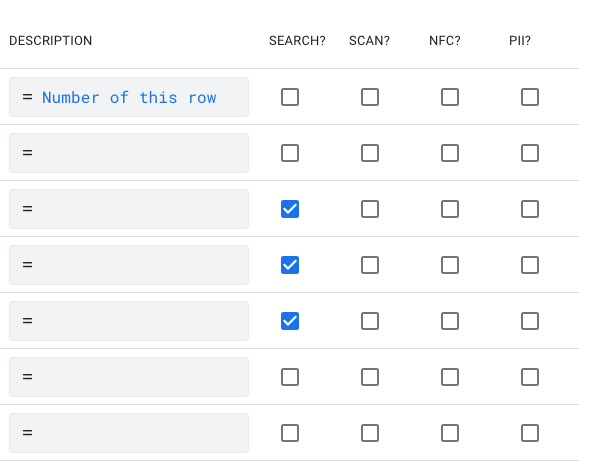614x474 pixels.
Task: Mark PII? checkbox in fifth row
Action: [530, 321]
